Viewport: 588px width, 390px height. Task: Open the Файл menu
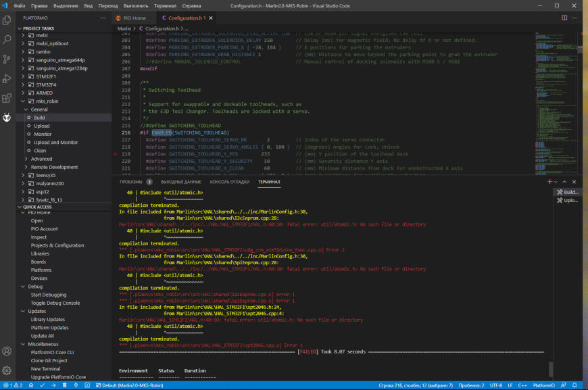coord(19,5)
